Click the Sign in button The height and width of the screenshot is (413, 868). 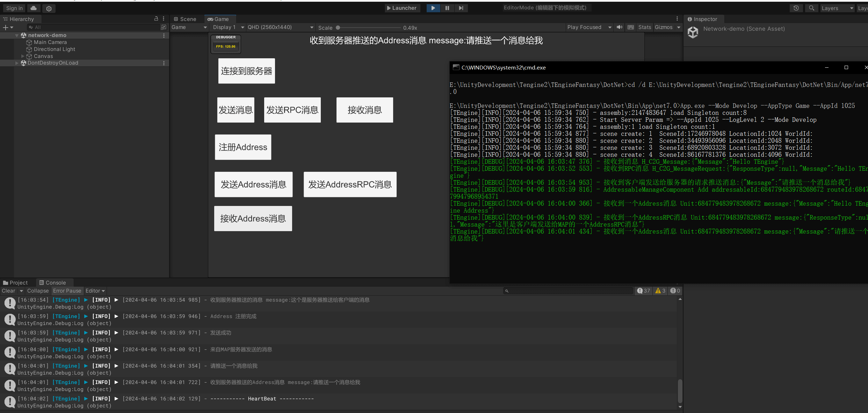click(x=14, y=8)
